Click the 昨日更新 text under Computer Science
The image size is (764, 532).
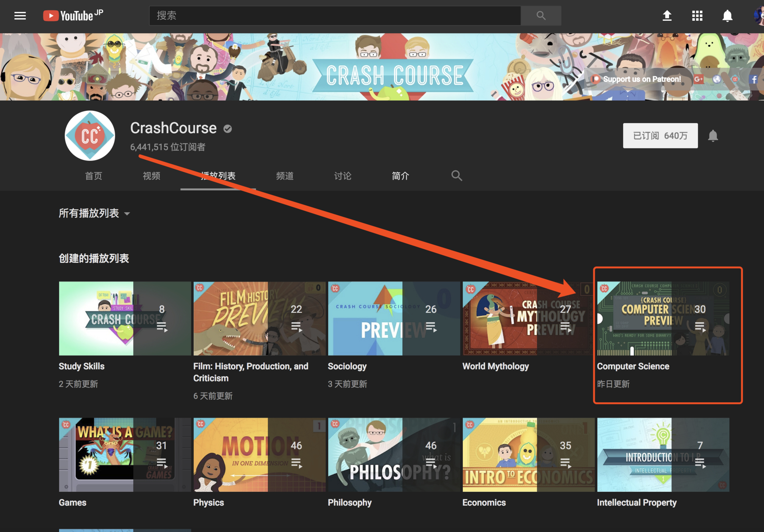(x=613, y=384)
